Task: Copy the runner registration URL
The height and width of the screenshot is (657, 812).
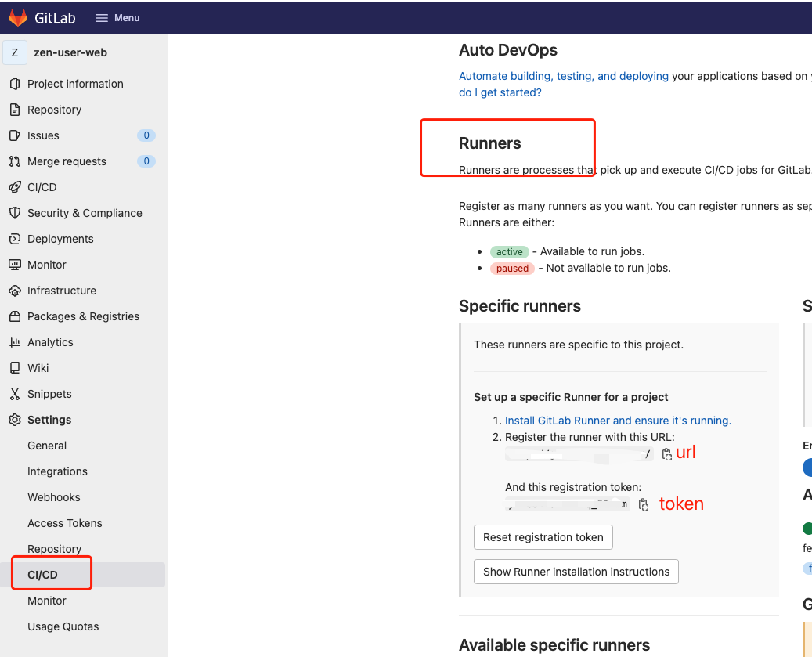Action: [x=667, y=454]
